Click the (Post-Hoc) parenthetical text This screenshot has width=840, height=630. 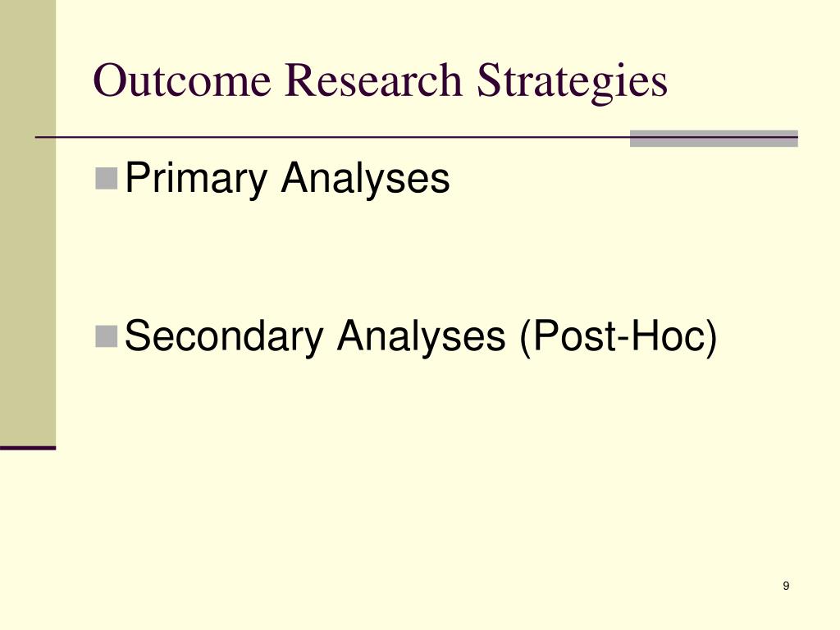tap(619, 336)
